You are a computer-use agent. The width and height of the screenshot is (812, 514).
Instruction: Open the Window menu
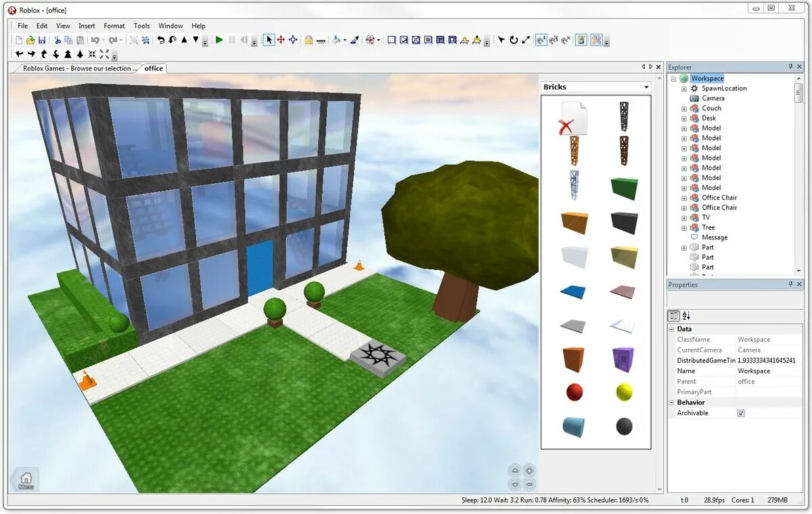[171, 26]
